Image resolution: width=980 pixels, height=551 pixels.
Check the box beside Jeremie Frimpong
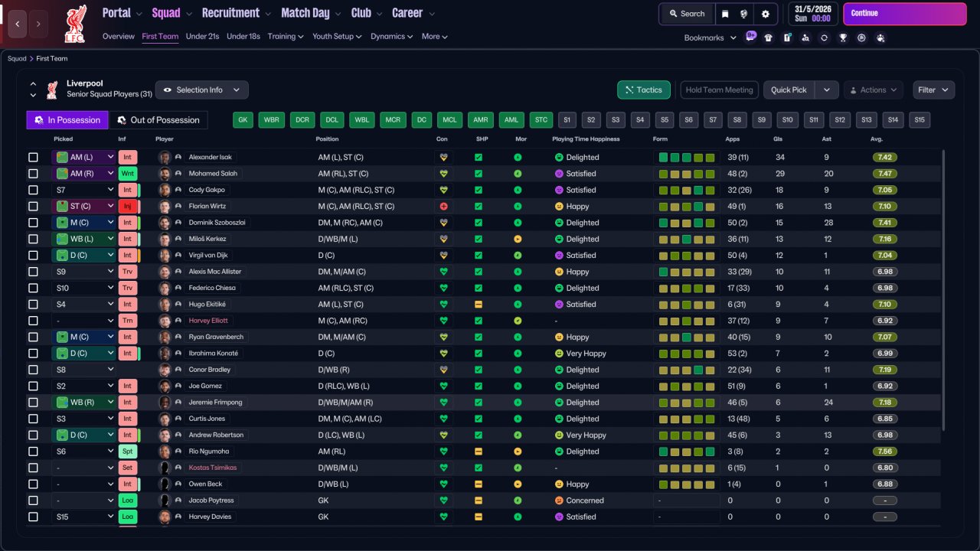click(33, 403)
